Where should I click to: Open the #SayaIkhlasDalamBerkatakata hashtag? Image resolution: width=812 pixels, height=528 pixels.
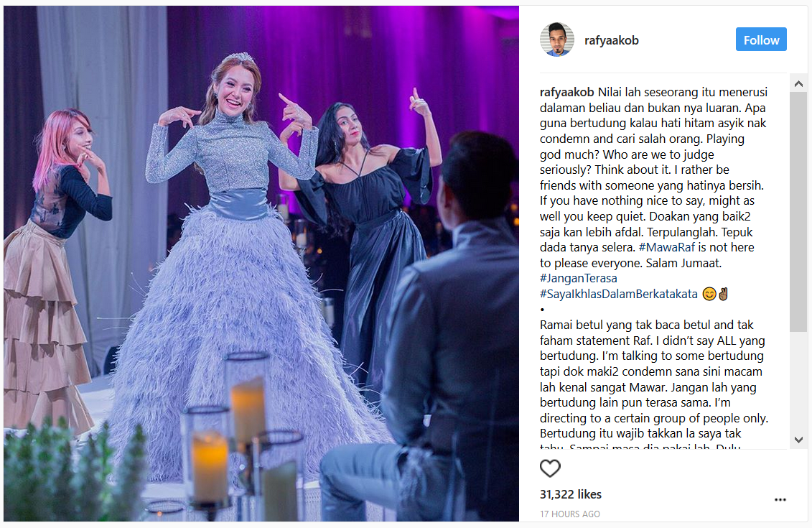(618, 295)
